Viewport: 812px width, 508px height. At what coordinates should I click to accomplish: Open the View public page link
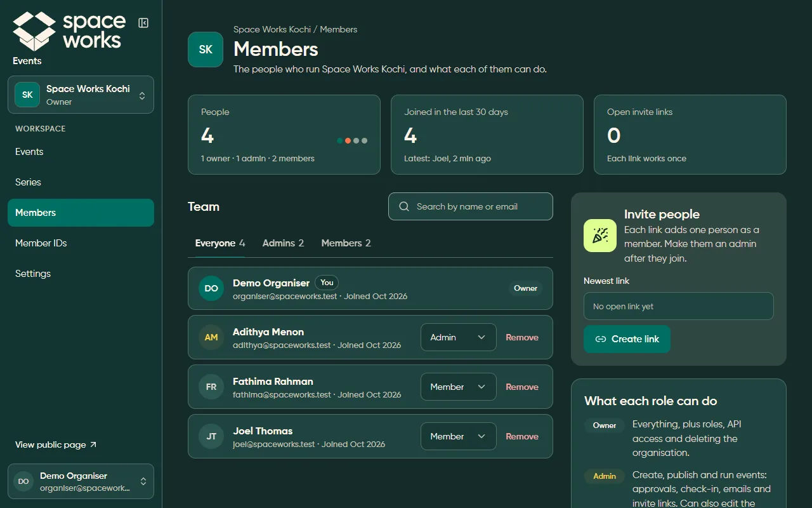click(x=56, y=444)
